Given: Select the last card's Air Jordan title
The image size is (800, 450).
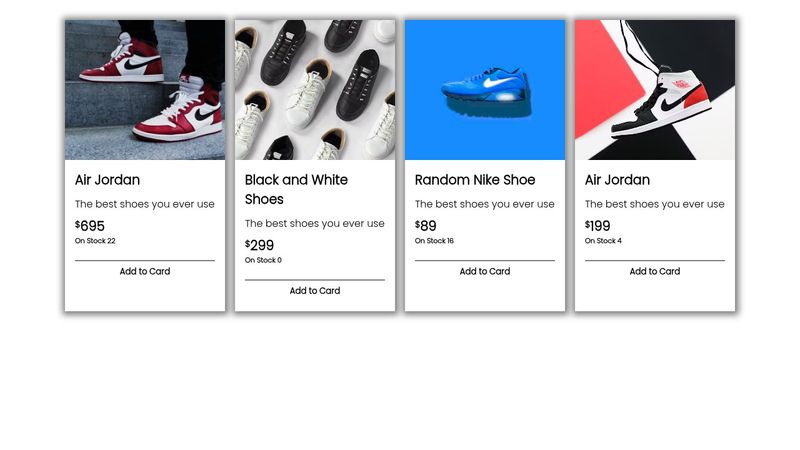Looking at the screenshot, I should [x=617, y=180].
